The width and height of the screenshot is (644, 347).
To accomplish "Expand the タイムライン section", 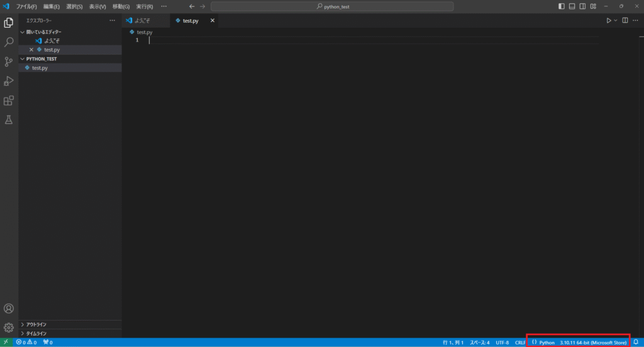I will tap(36, 333).
